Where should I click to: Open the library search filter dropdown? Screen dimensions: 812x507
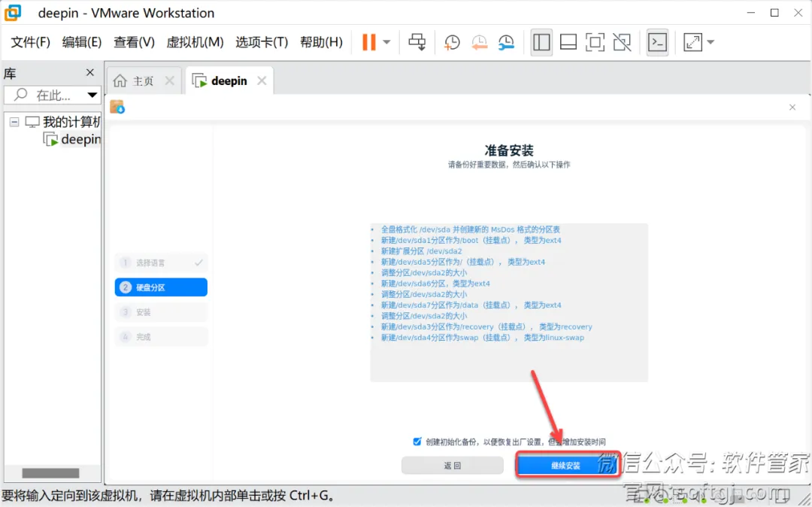click(x=92, y=96)
